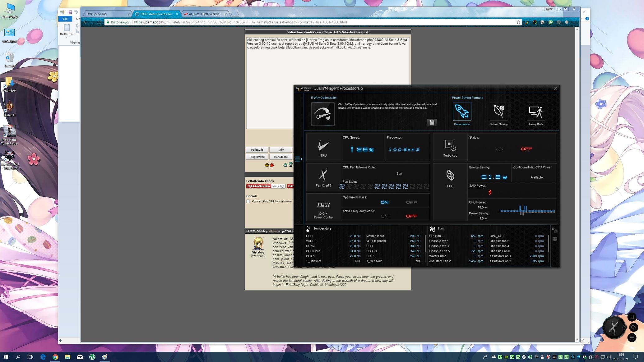644x362 pixels.
Task: Open the Fan Xpert desktop widget circle
Action: click(x=614, y=327)
